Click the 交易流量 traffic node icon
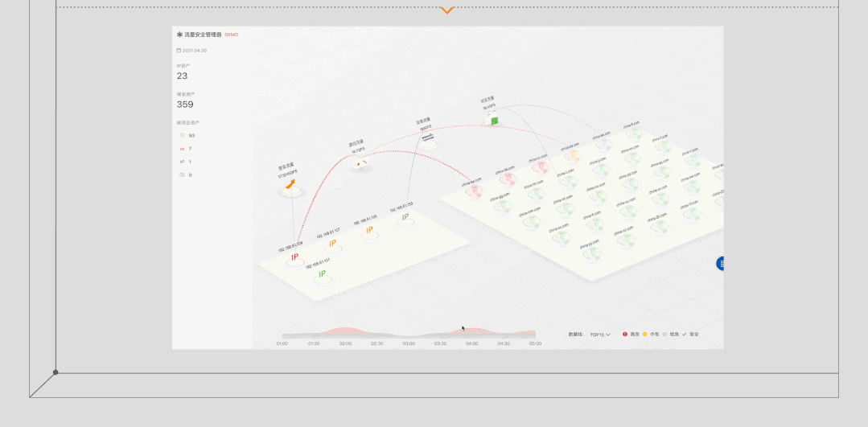This screenshot has height=427, width=868. point(428,138)
